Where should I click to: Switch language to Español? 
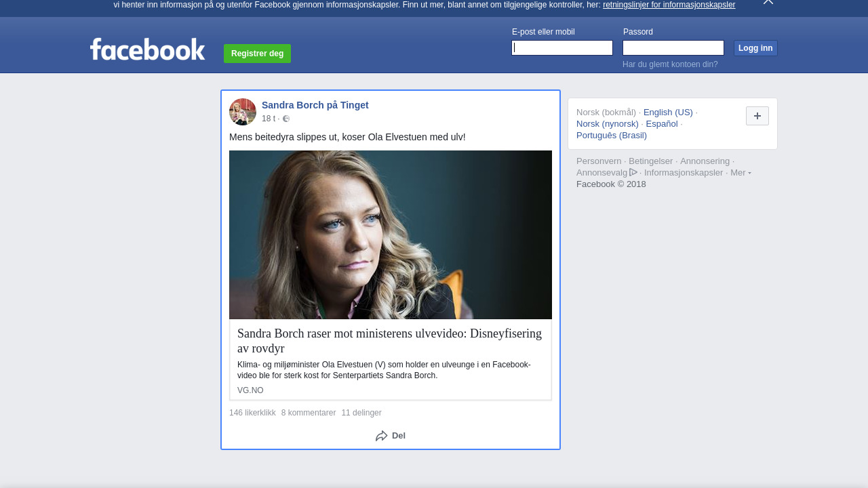[x=662, y=124]
